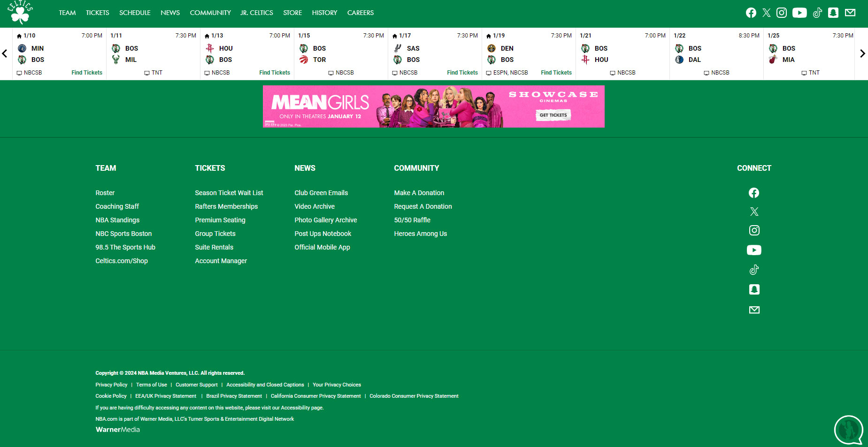
Task: Open Instagram icon under Connect section
Action: [754, 230]
